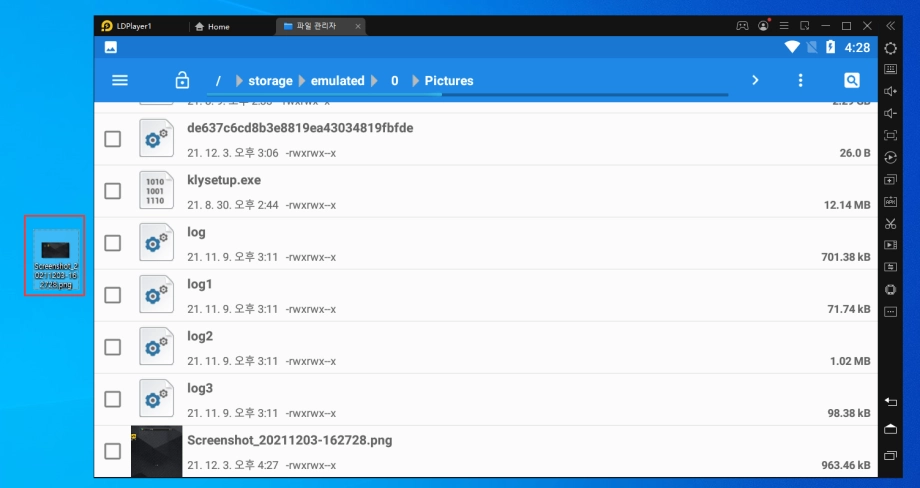This screenshot has width=920, height=488.
Task: Tap Android home button in sidebar
Action: (x=891, y=429)
